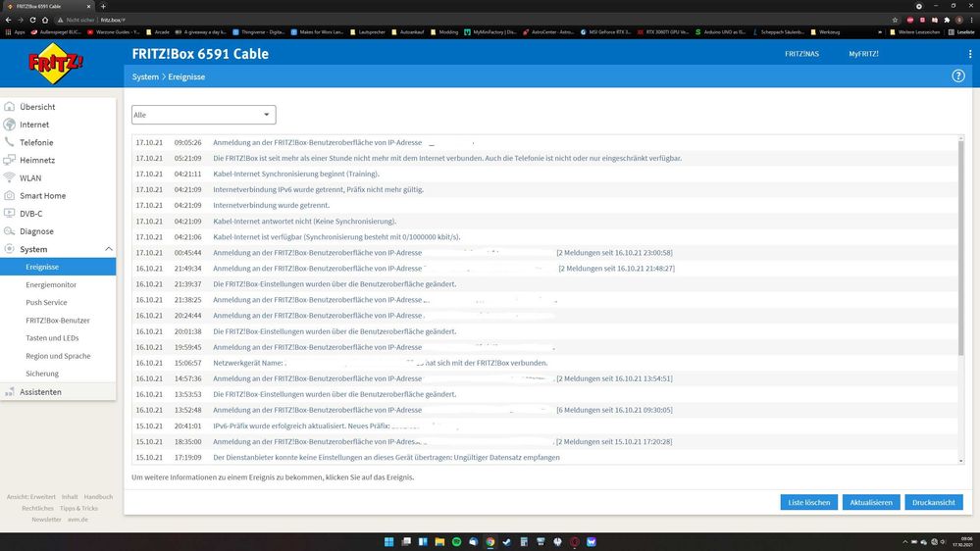Open the Assistenten section
The width and height of the screenshot is (980, 551).
tap(40, 392)
